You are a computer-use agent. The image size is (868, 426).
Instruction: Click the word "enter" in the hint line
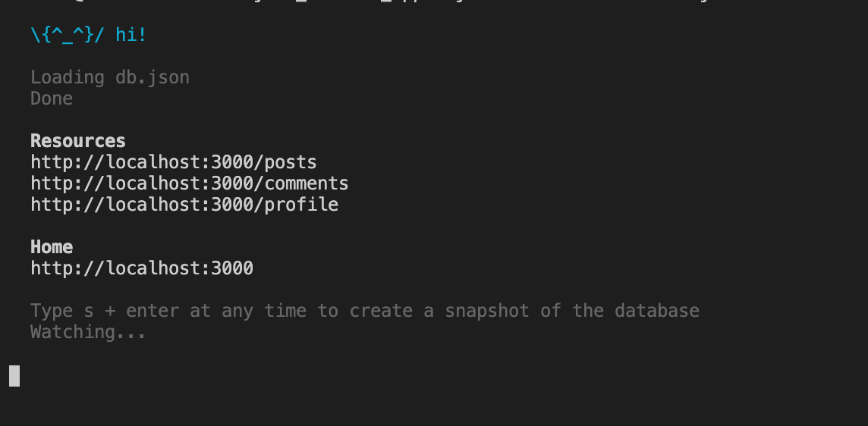pyautogui.click(x=153, y=311)
